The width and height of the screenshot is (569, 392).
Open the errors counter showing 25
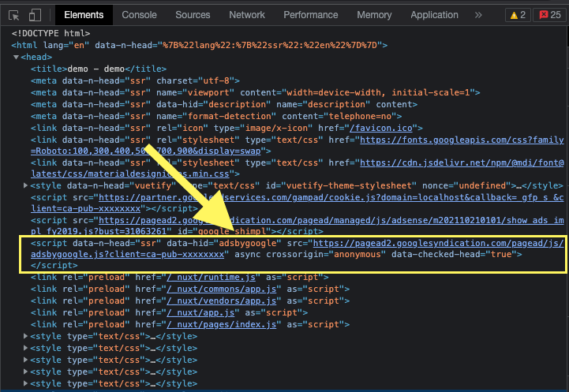click(550, 15)
